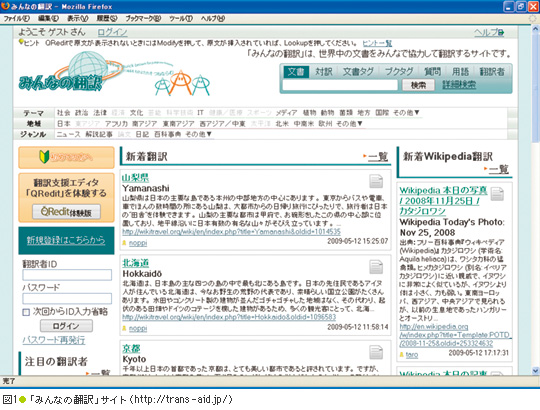Click the hint lightbulb icon
This screenshot has width=540, height=410.
(x=21, y=42)
